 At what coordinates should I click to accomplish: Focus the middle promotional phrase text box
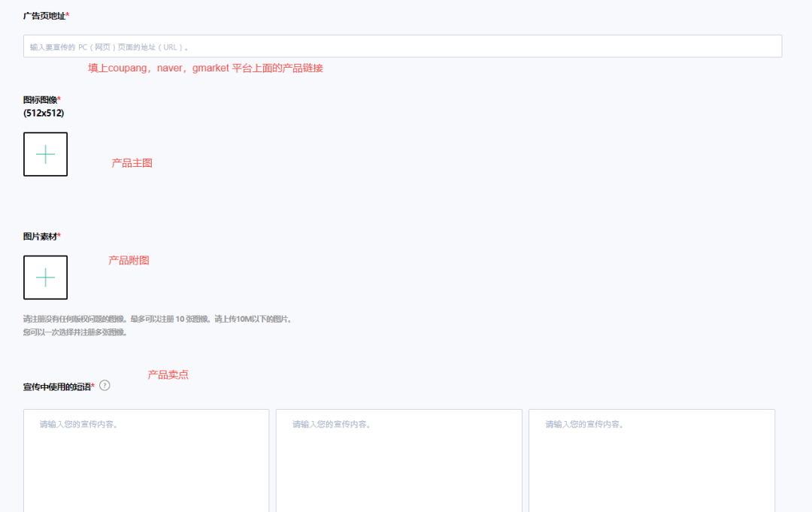(398, 461)
